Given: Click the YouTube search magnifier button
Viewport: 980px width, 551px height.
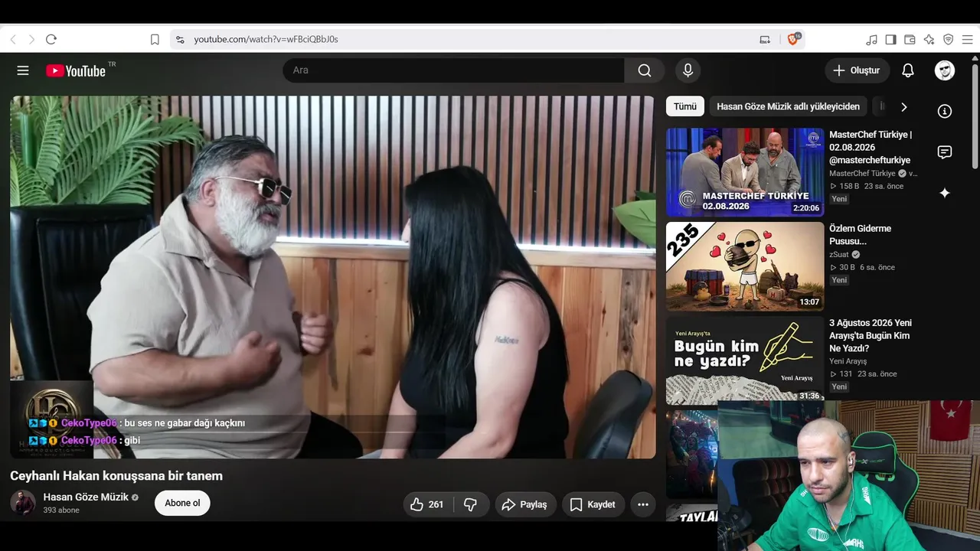Looking at the screenshot, I should coord(645,70).
